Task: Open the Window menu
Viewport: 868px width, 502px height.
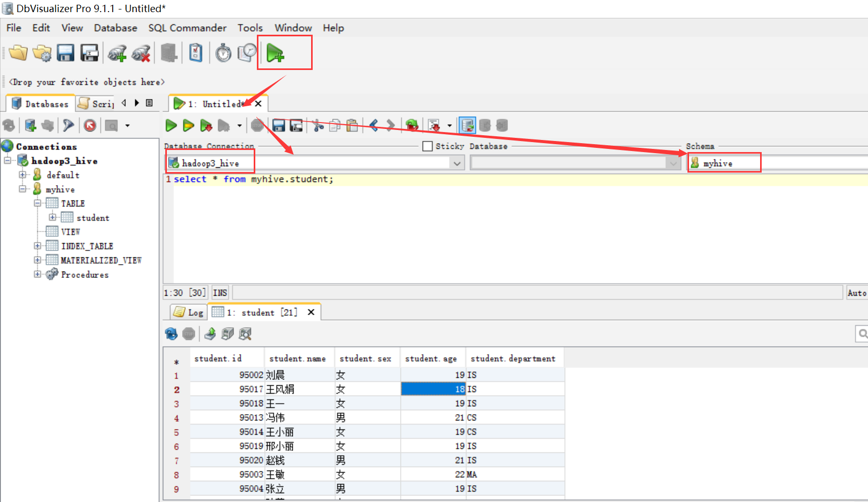Action: pyautogui.click(x=293, y=28)
